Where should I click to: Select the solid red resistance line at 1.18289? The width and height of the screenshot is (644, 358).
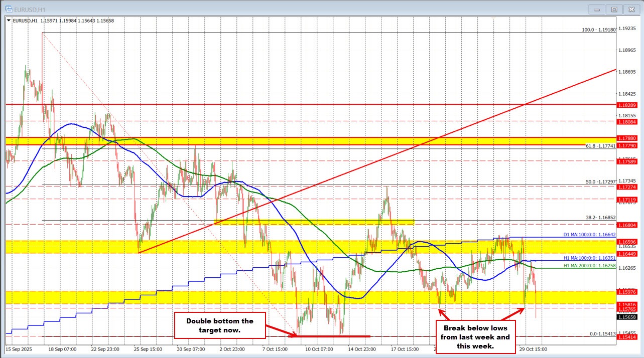click(301, 105)
